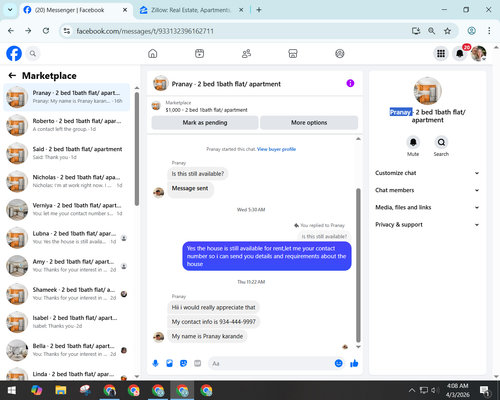Viewport: 500px width, 400px height.
Task: Open the Amy conversation
Action: [66, 266]
